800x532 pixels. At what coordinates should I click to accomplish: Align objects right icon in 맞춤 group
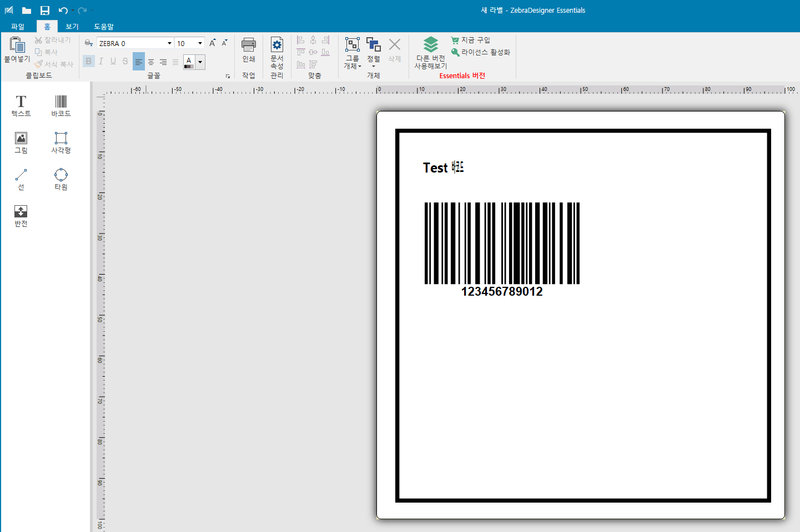325,40
